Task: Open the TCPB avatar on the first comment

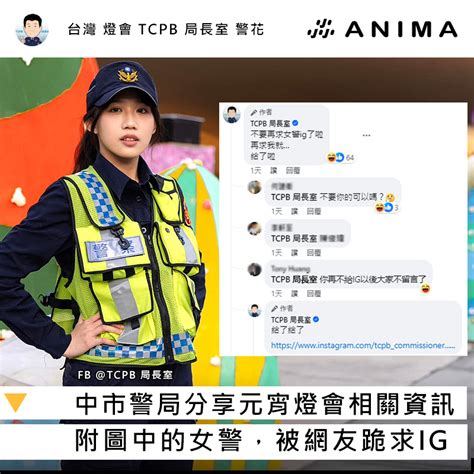Action: click(x=232, y=115)
